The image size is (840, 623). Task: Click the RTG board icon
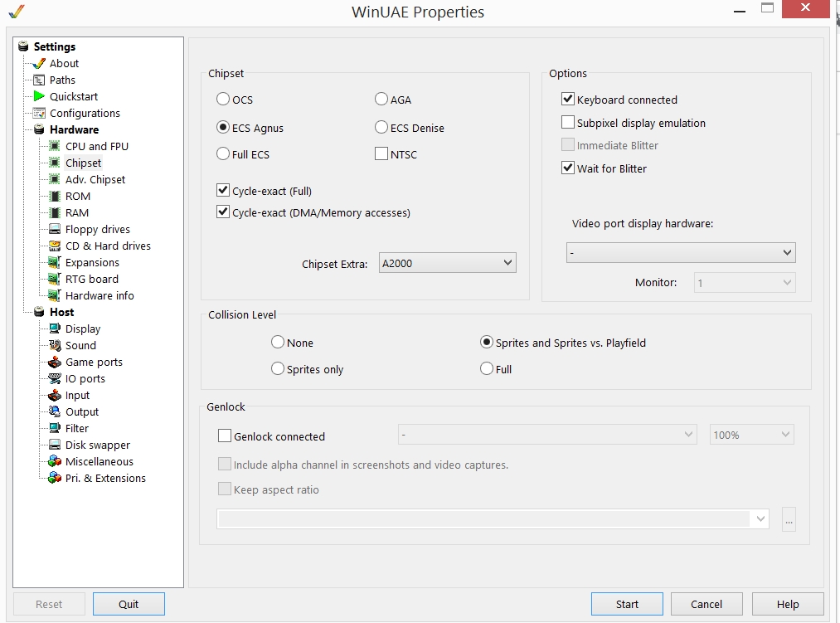point(54,280)
